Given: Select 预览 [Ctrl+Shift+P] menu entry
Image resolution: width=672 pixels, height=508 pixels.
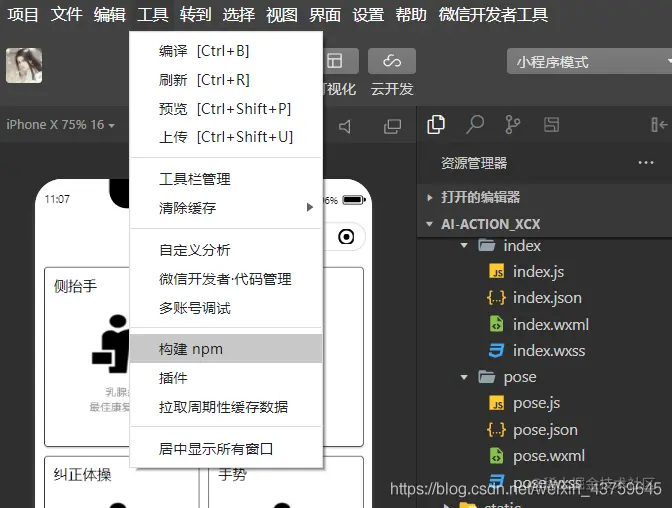Looking at the screenshot, I should coord(226,108).
